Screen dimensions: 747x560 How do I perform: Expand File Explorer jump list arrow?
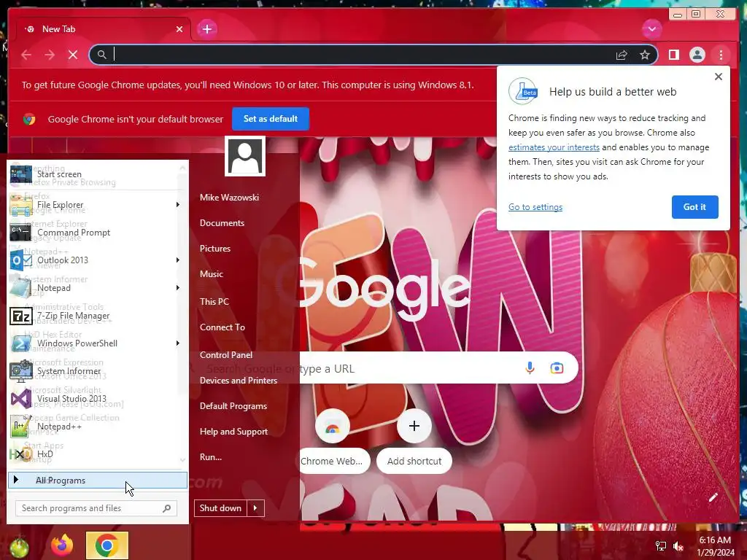pos(178,205)
